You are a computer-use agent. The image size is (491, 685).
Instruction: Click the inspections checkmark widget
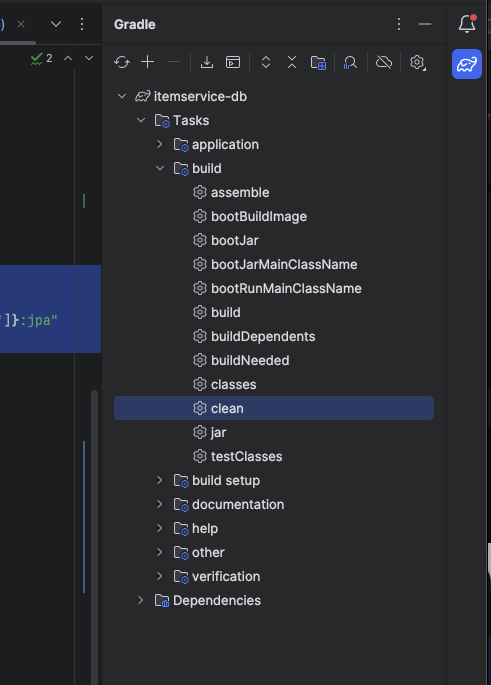coord(42,59)
